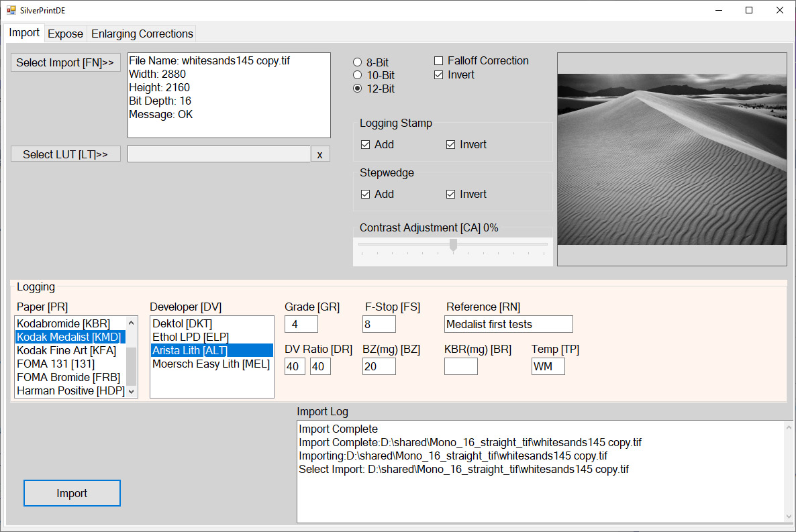Choose the 10-Bit radio option

(358, 75)
